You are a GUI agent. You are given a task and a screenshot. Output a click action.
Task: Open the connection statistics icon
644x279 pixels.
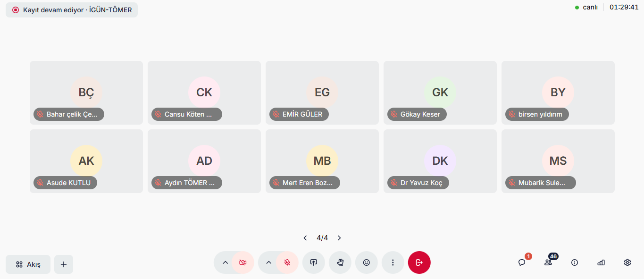pyautogui.click(x=601, y=263)
